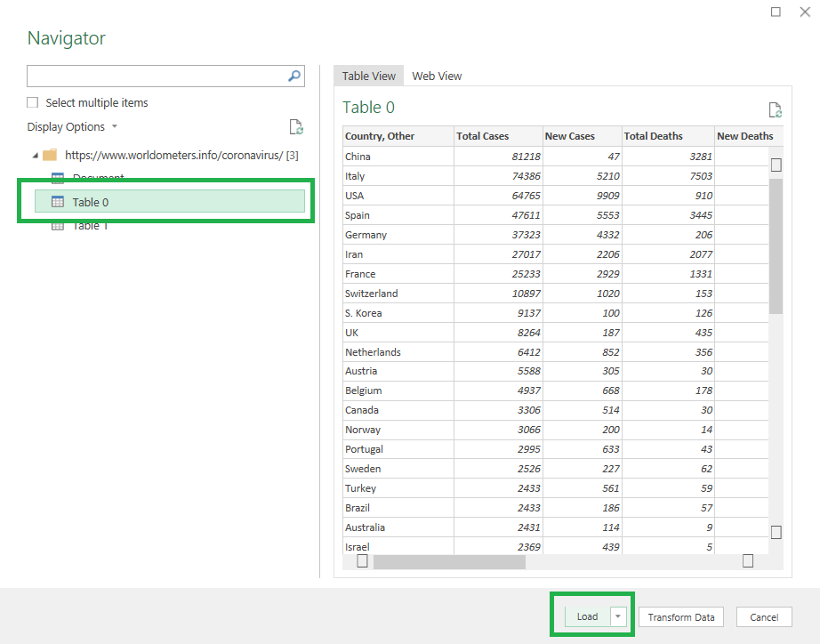Maximize the Navigator window
820x644 pixels.
[x=776, y=12]
